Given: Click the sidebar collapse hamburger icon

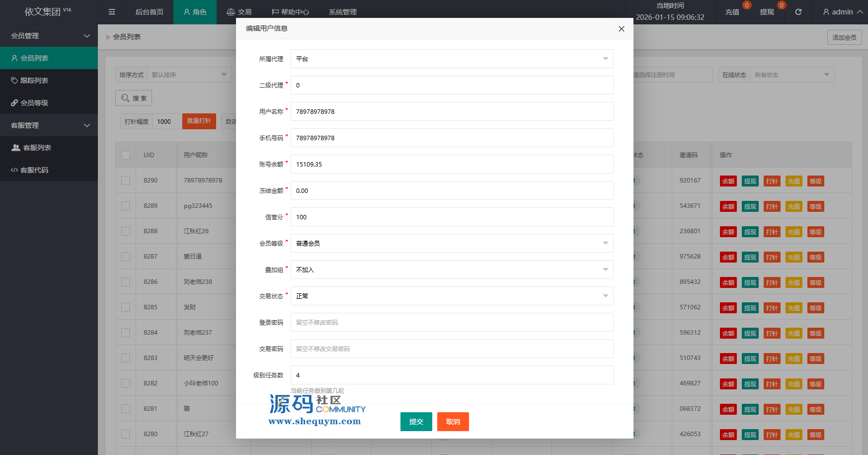Looking at the screenshot, I should click(x=112, y=12).
